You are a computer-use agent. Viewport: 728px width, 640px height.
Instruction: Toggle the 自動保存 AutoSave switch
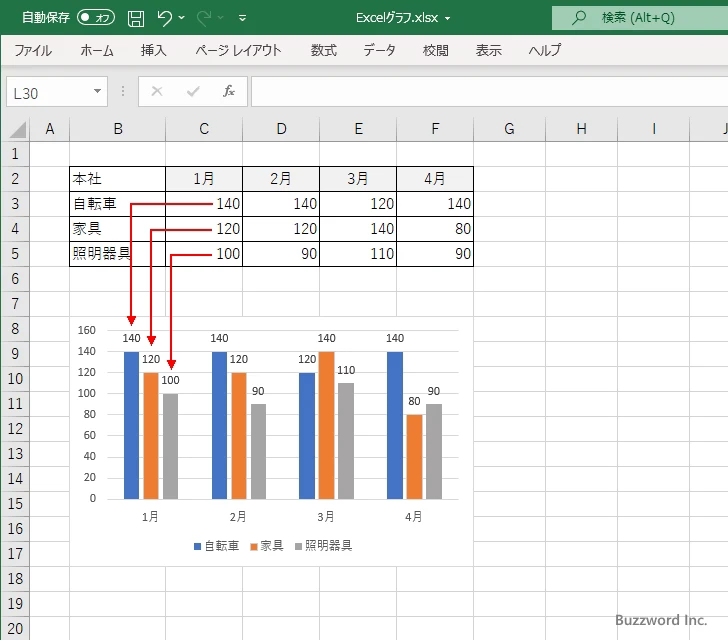(x=96, y=18)
